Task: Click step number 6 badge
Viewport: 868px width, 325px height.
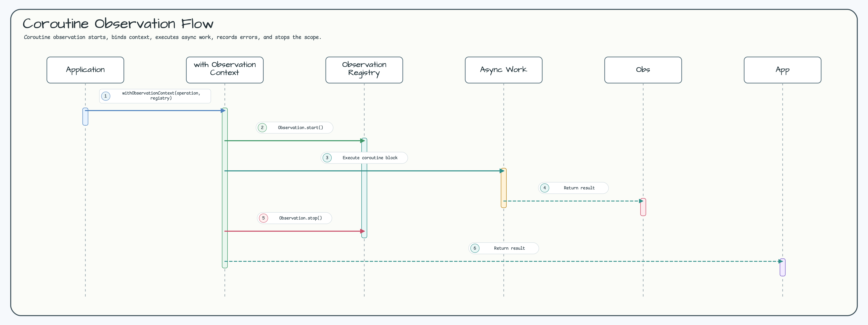Action: [x=475, y=248]
